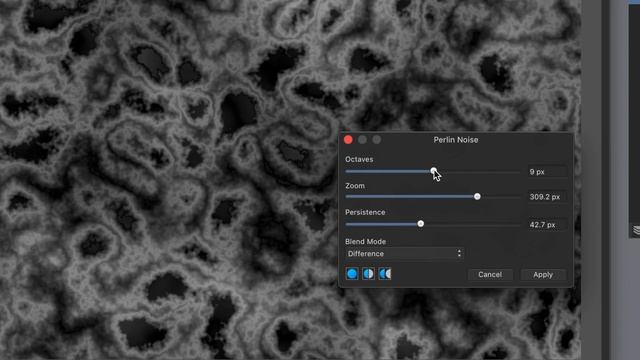Click the Octaves label
Viewport: 640px width, 360px height.
359,159
